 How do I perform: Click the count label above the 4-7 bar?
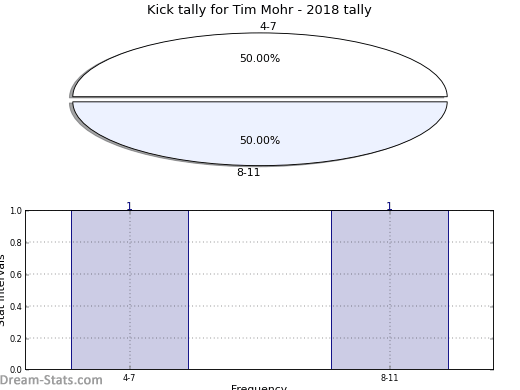130,206
